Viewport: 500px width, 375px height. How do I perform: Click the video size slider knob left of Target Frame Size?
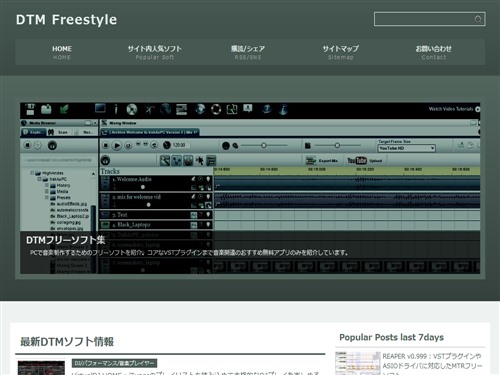click(x=337, y=145)
